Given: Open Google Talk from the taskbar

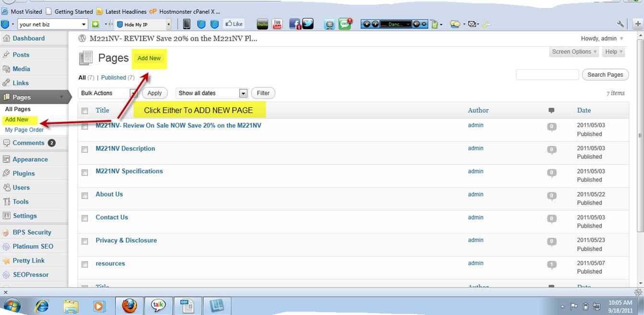Looking at the screenshot, I should pos(158,305).
